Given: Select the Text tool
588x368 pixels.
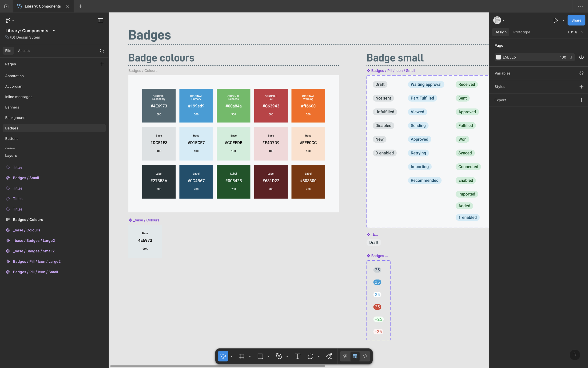Looking at the screenshot, I should tap(297, 356).
